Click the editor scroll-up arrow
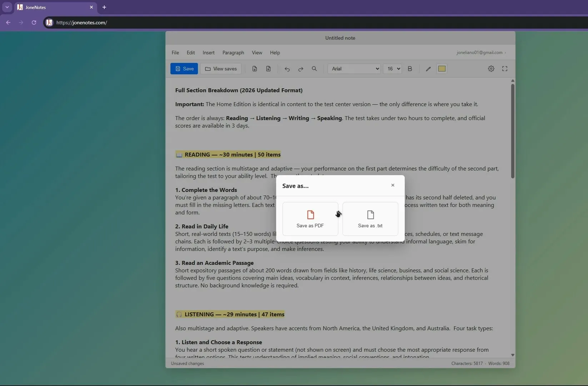 [513, 81]
